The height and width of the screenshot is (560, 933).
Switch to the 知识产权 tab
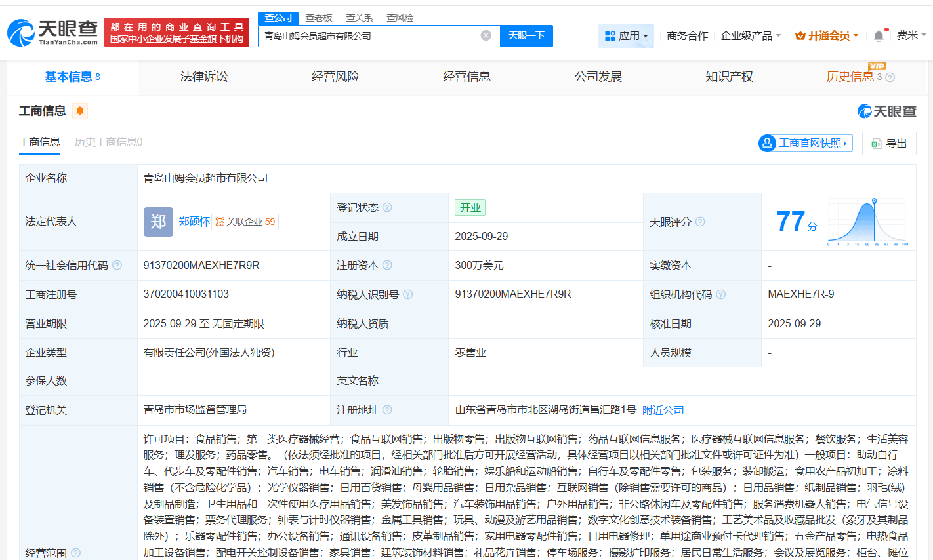pos(729,77)
